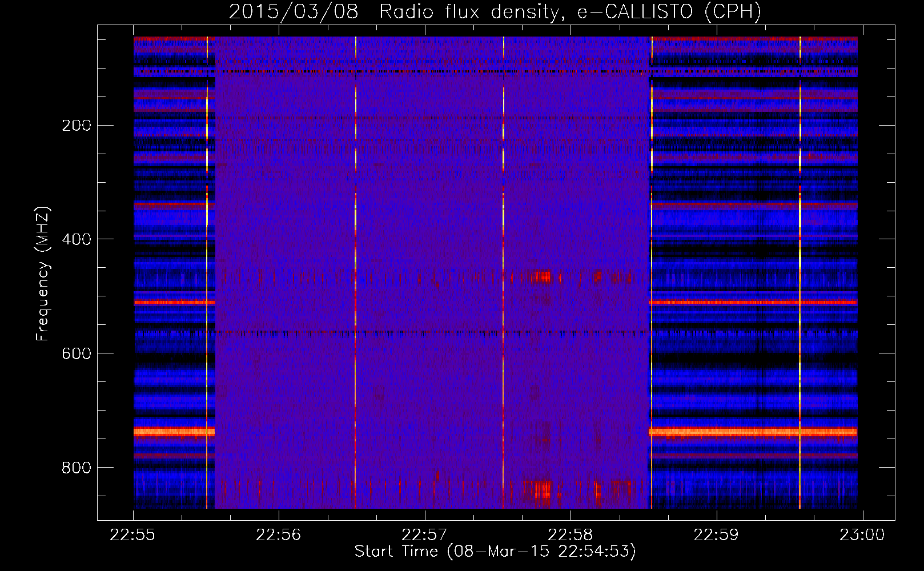The height and width of the screenshot is (571, 924).
Task: Click the 400 frequency tick label
Action: click(x=77, y=239)
